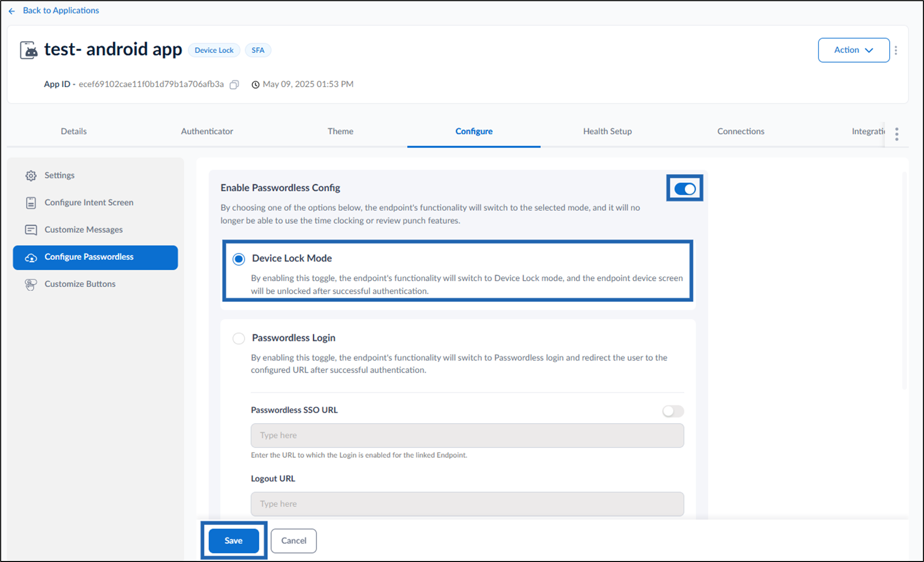Open the partially visible Integrations tab
Viewport: 924px width, 562px height.
tap(868, 131)
